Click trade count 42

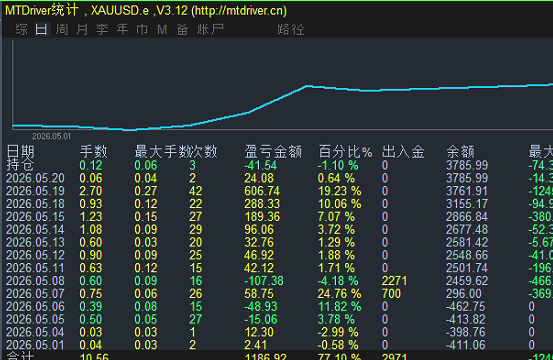(195, 191)
